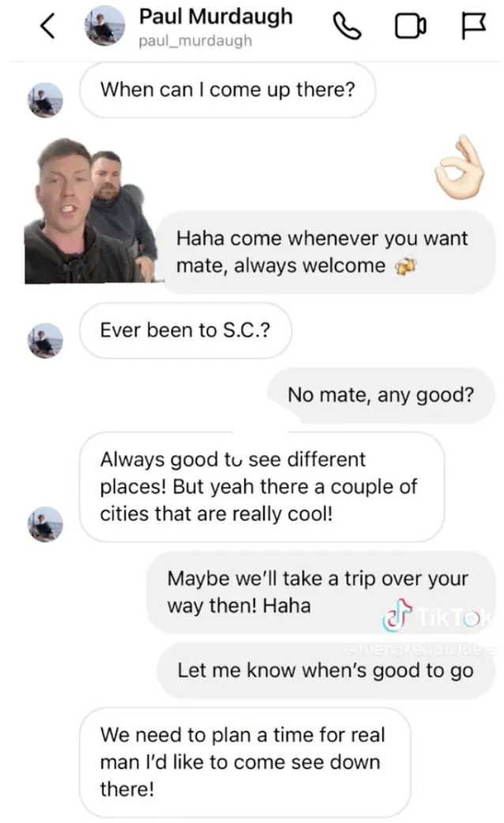Select 'Maybe we'll take a trip' message bubble
Image resolution: width=504 pixels, height=823 pixels.
[x=321, y=592]
